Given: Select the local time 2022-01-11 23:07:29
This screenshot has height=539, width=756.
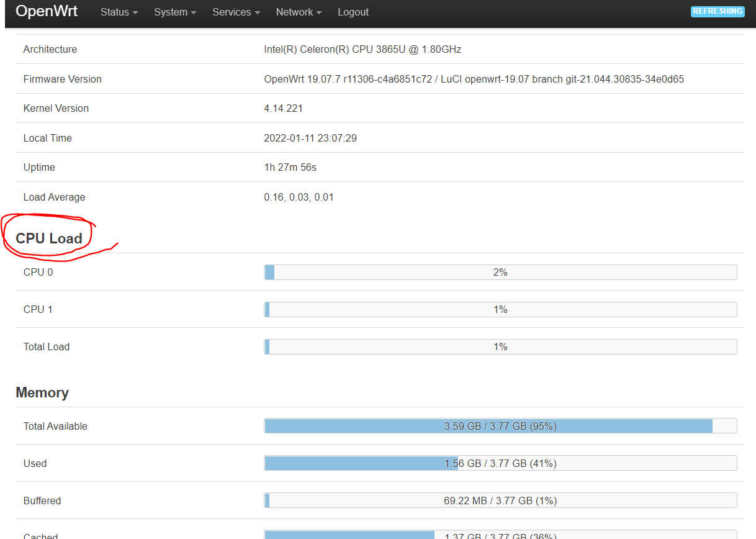Looking at the screenshot, I should tap(310, 138).
